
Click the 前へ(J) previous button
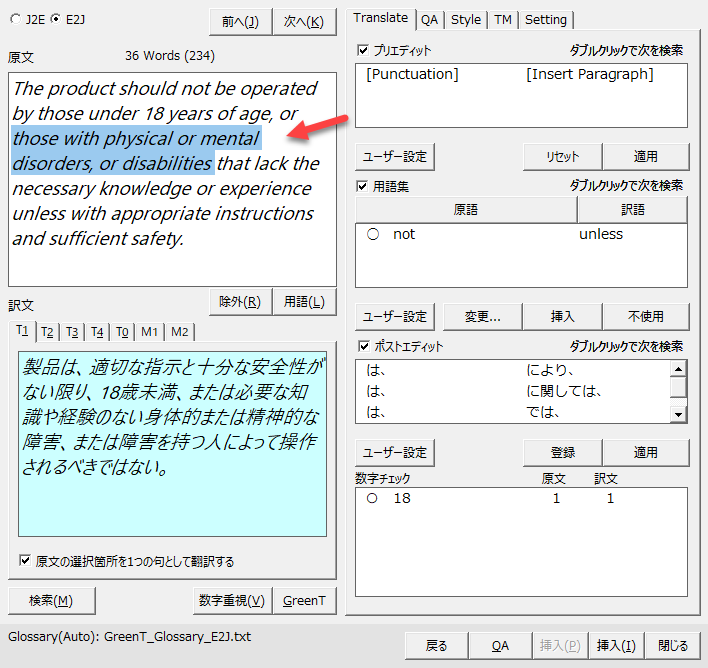point(240,21)
